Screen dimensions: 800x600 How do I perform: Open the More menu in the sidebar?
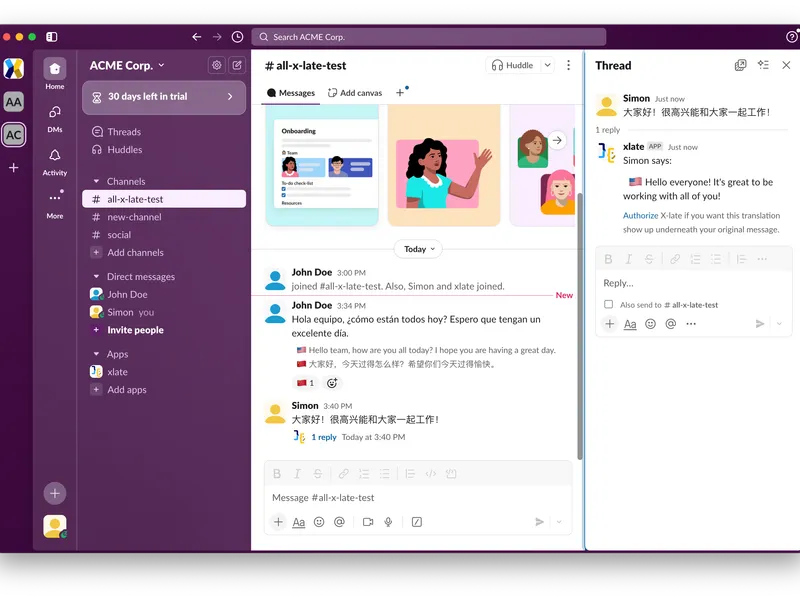coord(55,198)
